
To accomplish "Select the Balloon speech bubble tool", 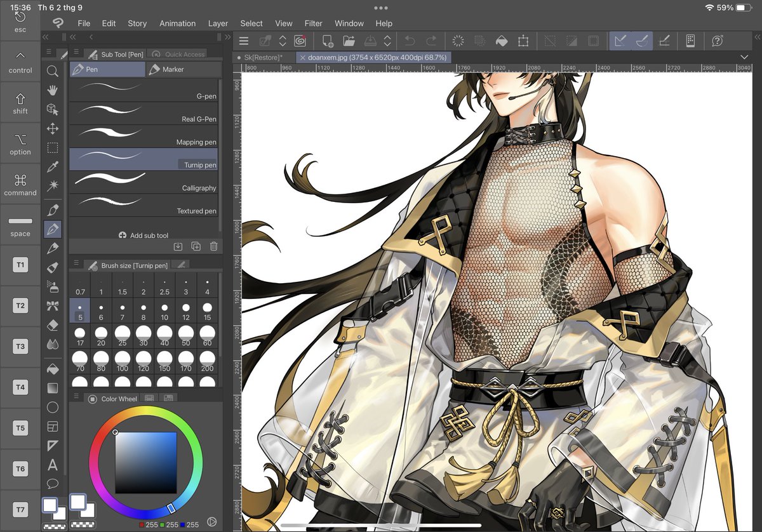I will [53, 484].
